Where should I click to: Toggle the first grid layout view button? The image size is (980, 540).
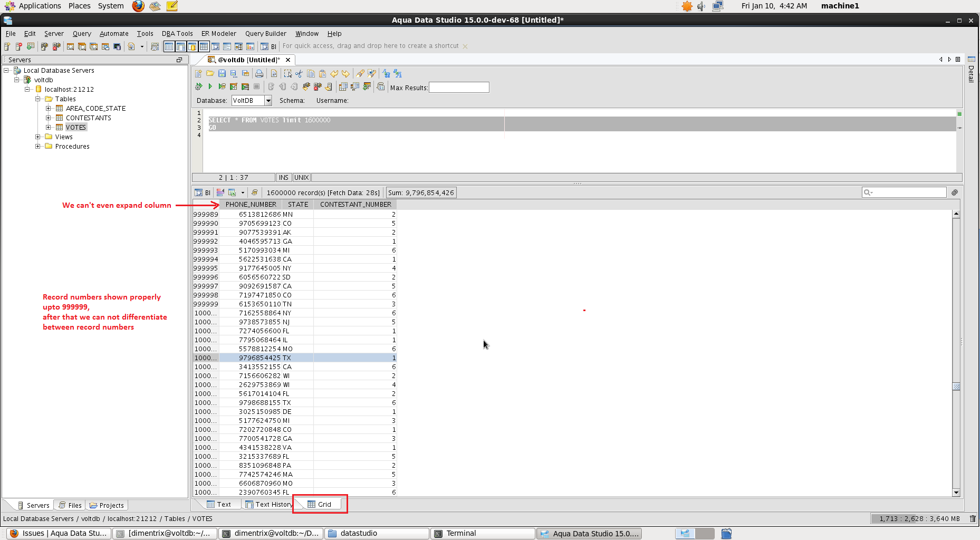coord(169,46)
